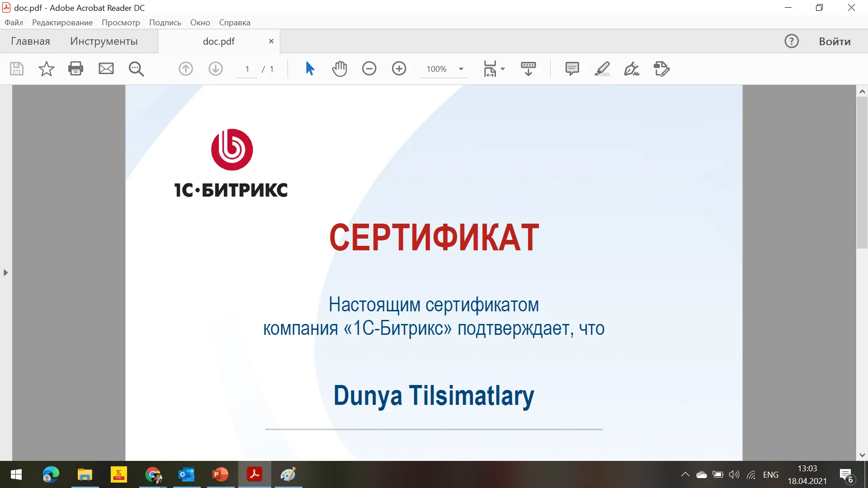Click scrollbar down arrow
868x488 pixels.
862,455
